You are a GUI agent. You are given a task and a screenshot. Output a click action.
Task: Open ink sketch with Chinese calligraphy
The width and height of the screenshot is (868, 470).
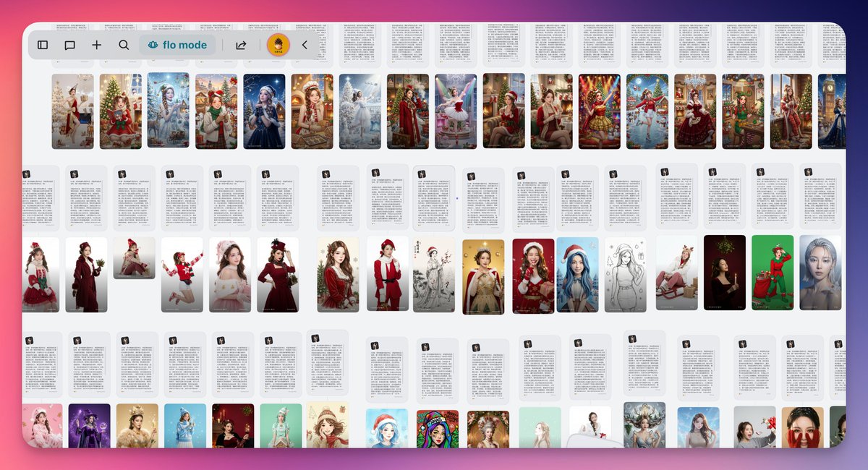pyautogui.click(x=435, y=276)
